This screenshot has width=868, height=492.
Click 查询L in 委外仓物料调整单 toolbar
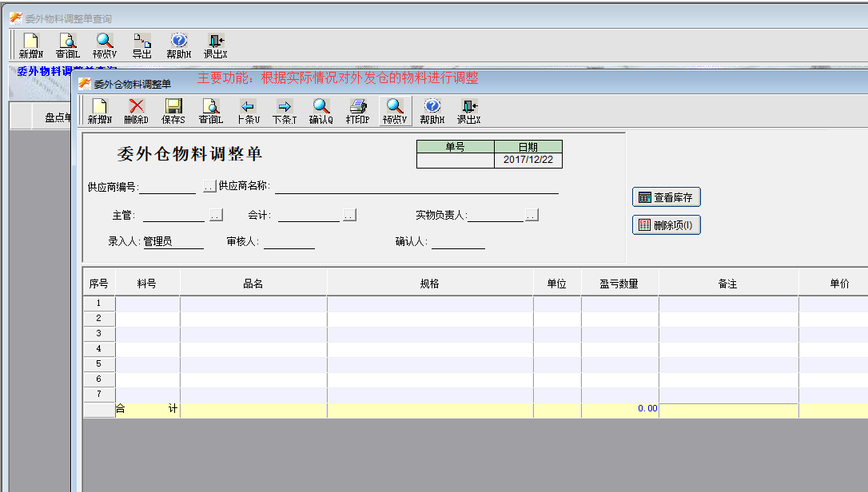211,111
